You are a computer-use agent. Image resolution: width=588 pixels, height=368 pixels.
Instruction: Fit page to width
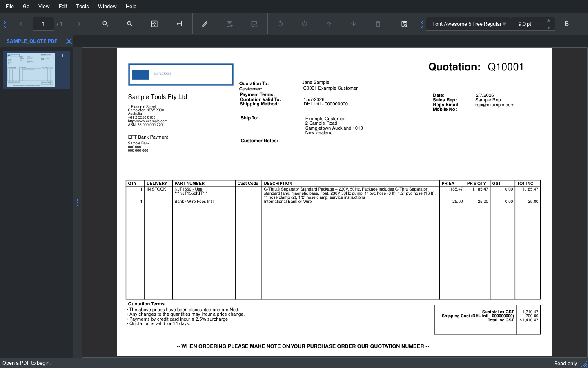179,24
